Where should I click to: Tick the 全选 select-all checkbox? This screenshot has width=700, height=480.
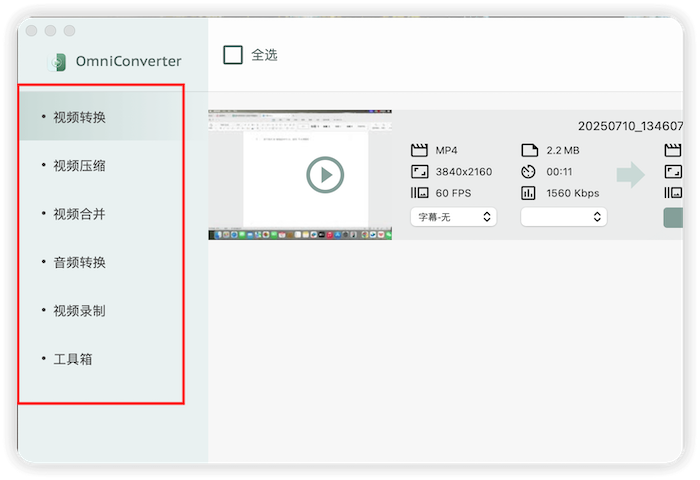233,55
